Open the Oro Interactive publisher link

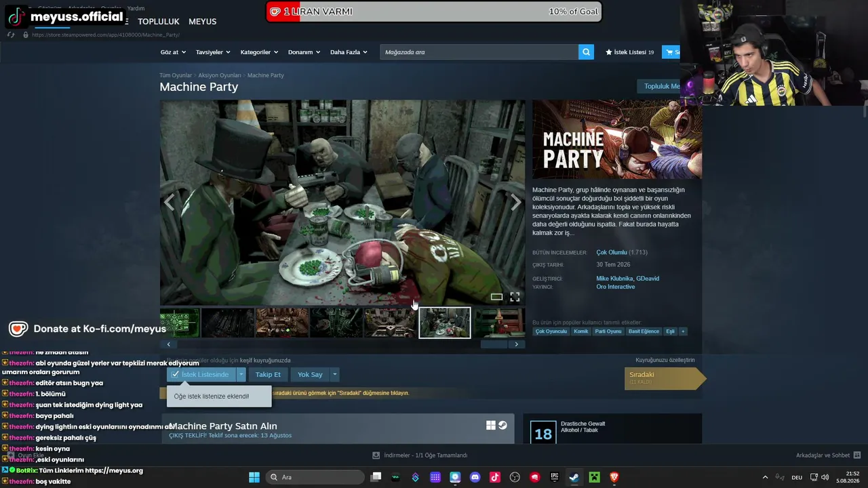click(616, 287)
